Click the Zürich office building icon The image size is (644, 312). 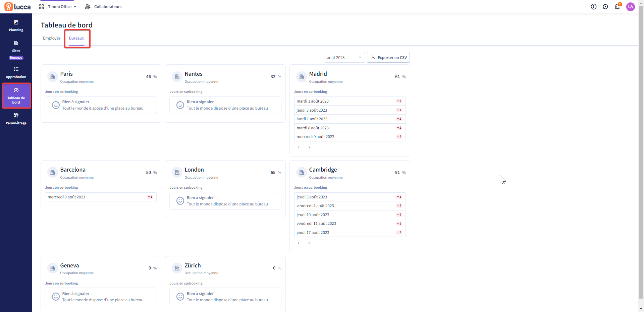[x=177, y=268]
